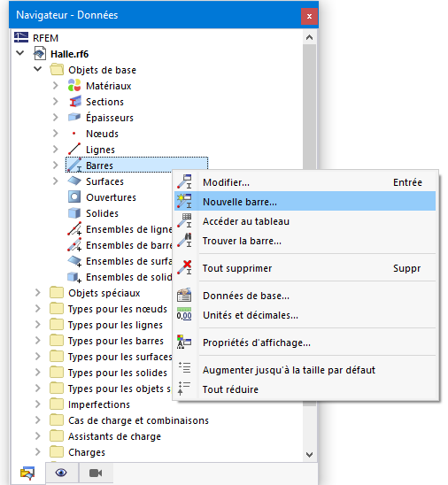448x485 pixels.
Task: Click the Accéder au tableau table icon
Action: tap(184, 221)
